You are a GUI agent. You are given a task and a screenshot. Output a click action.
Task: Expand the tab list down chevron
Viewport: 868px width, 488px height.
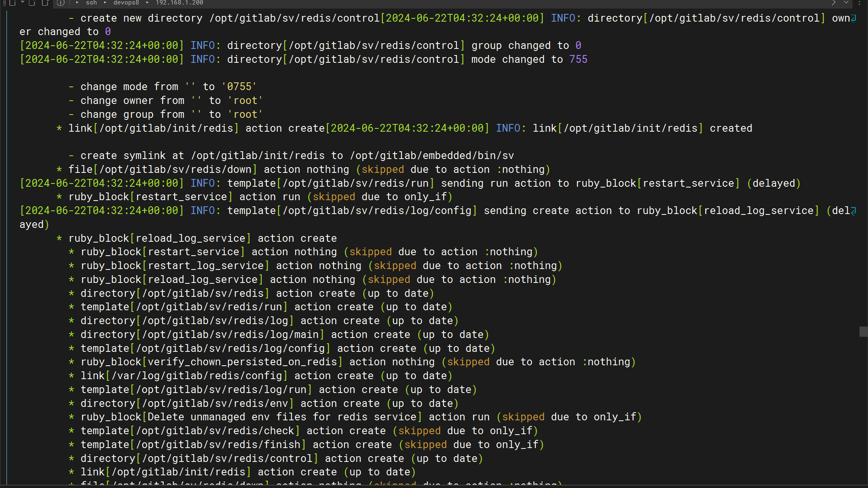coord(846,2)
